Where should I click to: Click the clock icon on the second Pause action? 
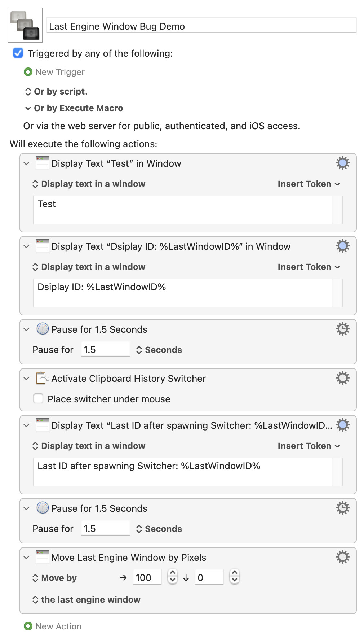click(43, 508)
